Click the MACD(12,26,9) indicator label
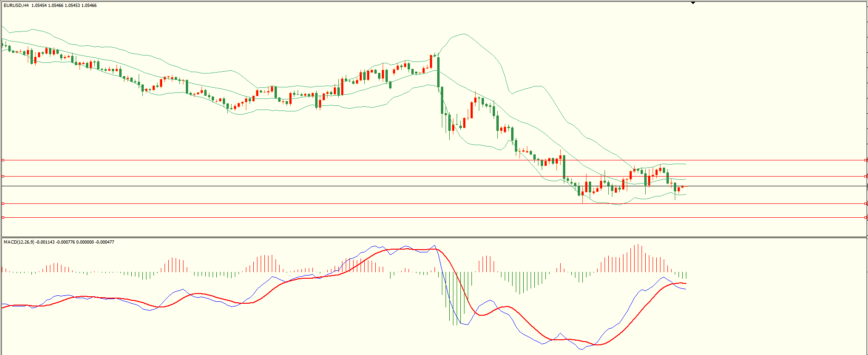This screenshot has height=355, width=868. point(18,242)
